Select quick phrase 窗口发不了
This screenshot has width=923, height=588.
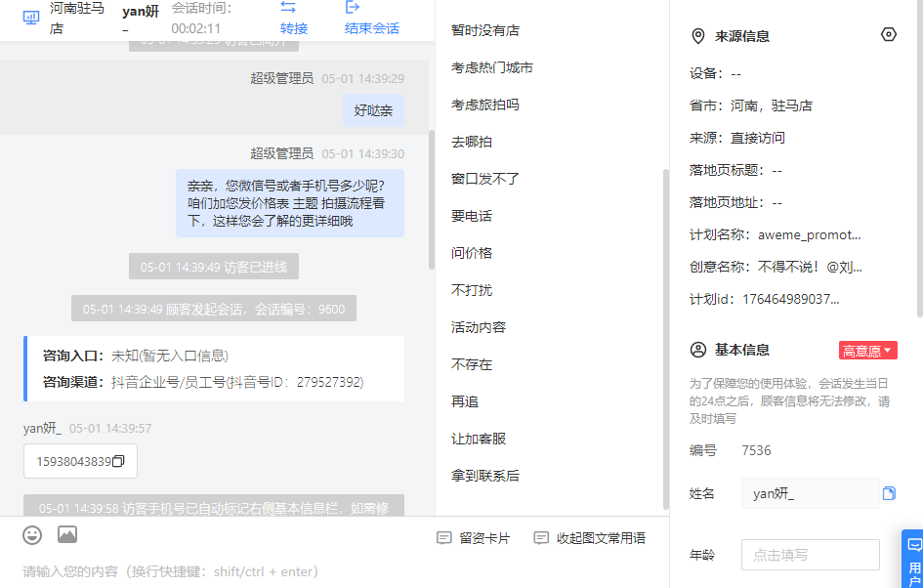[485, 179]
